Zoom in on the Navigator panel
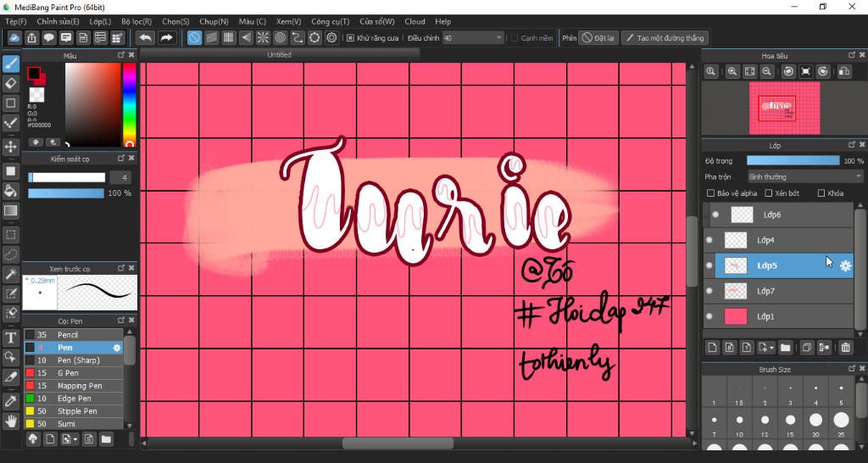This screenshot has width=868, height=463. pyautogui.click(x=732, y=71)
